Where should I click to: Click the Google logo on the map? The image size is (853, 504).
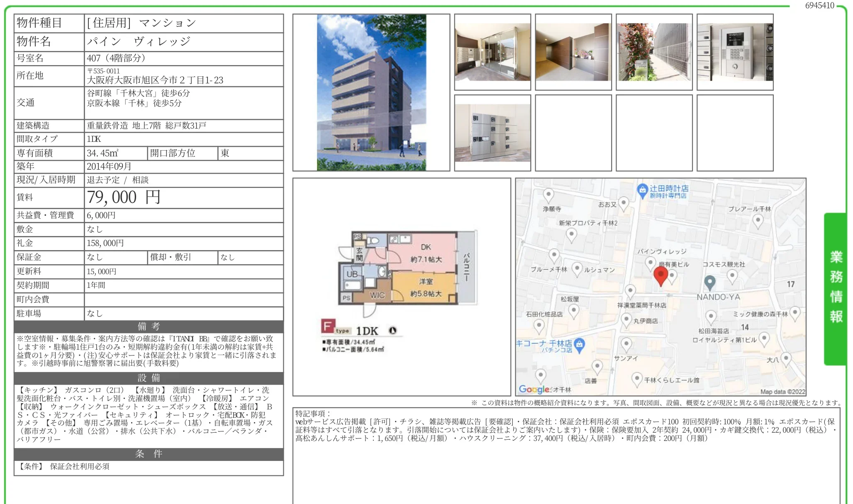coord(534,389)
